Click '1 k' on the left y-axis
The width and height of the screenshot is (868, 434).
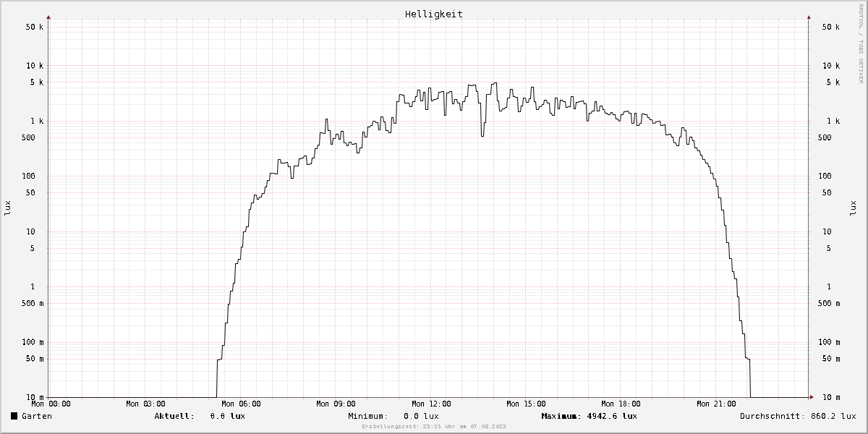[36, 122]
